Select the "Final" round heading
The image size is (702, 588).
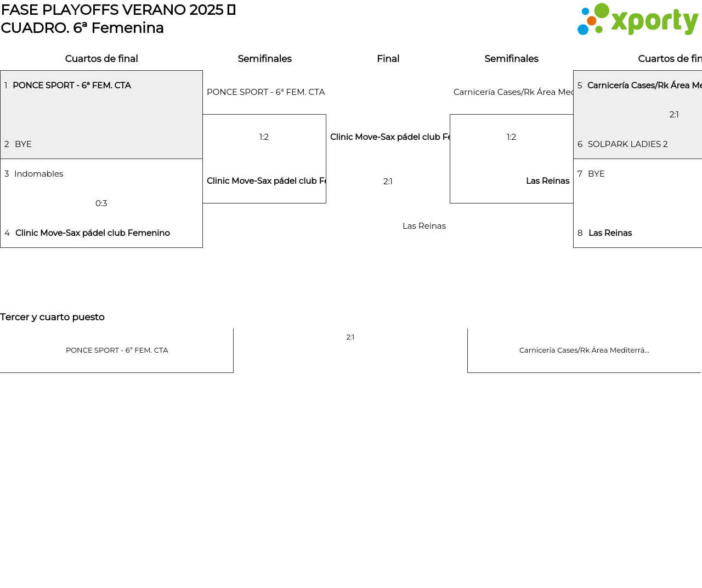point(388,59)
